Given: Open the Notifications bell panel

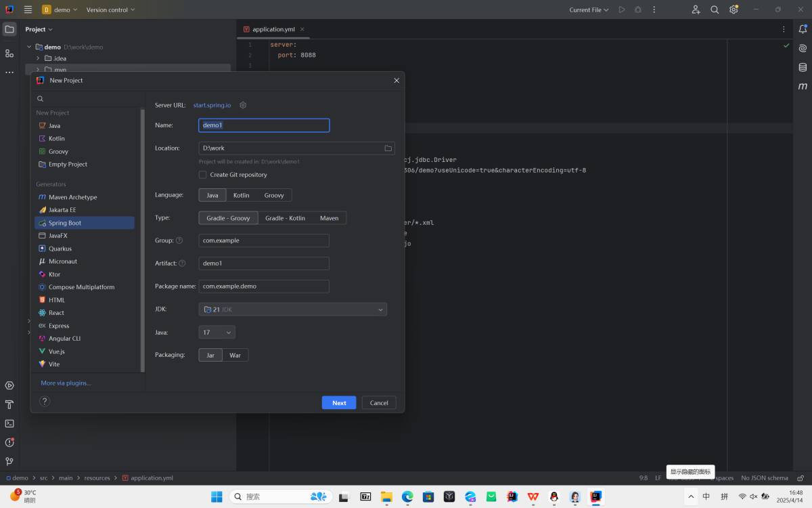Looking at the screenshot, I should coord(803,29).
